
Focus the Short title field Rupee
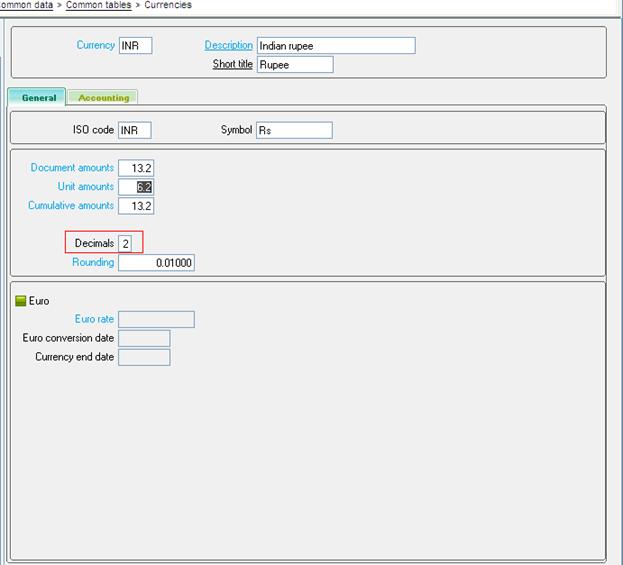tap(295, 65)
